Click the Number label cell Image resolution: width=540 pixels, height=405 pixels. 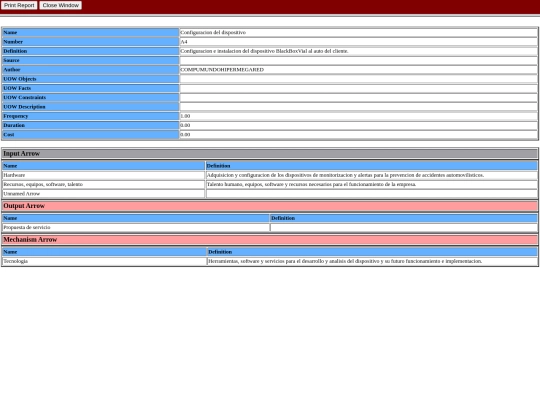91,42
